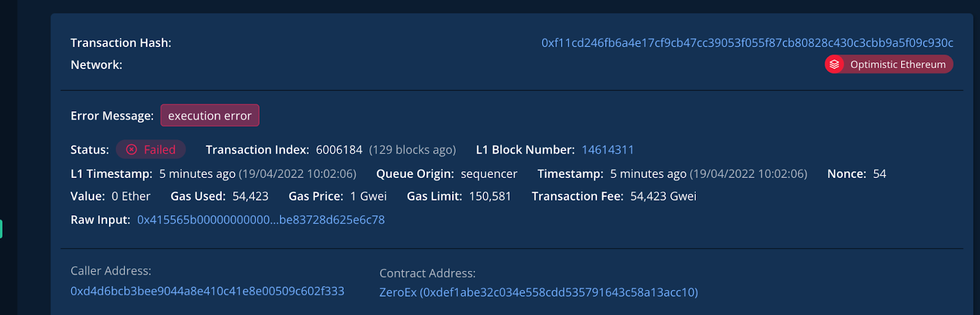The height and width of the screenshot is (315, 980).
Task: Click the L1 Timestamp 5 minutes ago text
Action: pyautogui.click(x=197, y=174)
